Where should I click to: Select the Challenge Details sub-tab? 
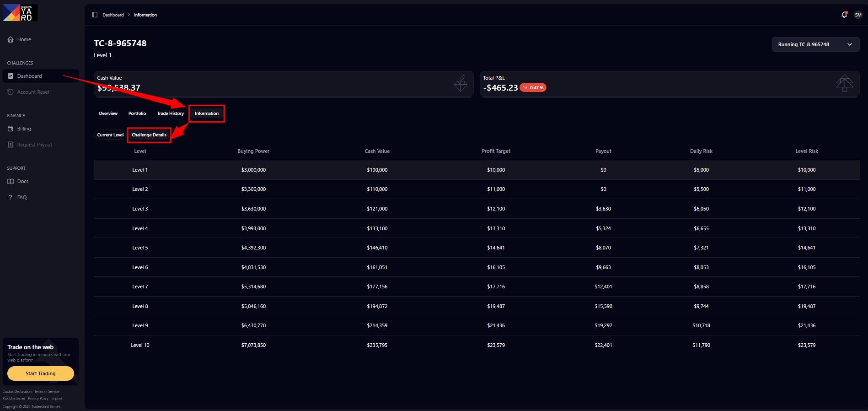(149, 135)
